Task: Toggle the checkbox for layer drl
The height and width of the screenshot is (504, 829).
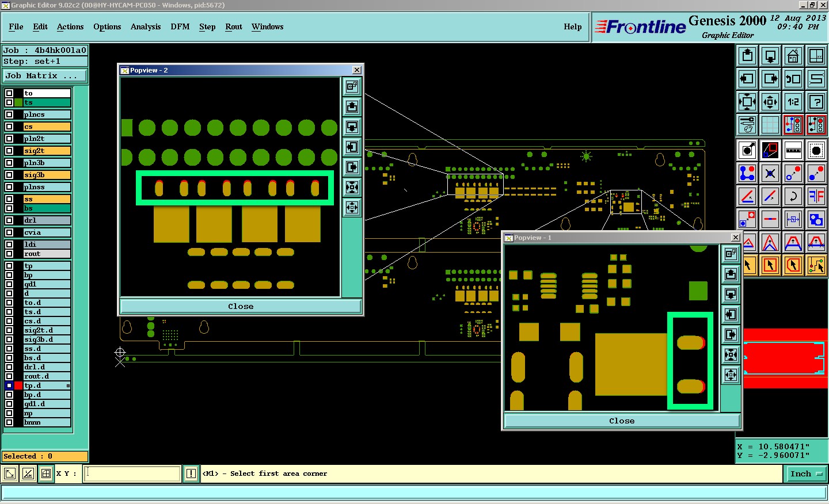Action: pos(9,220)
